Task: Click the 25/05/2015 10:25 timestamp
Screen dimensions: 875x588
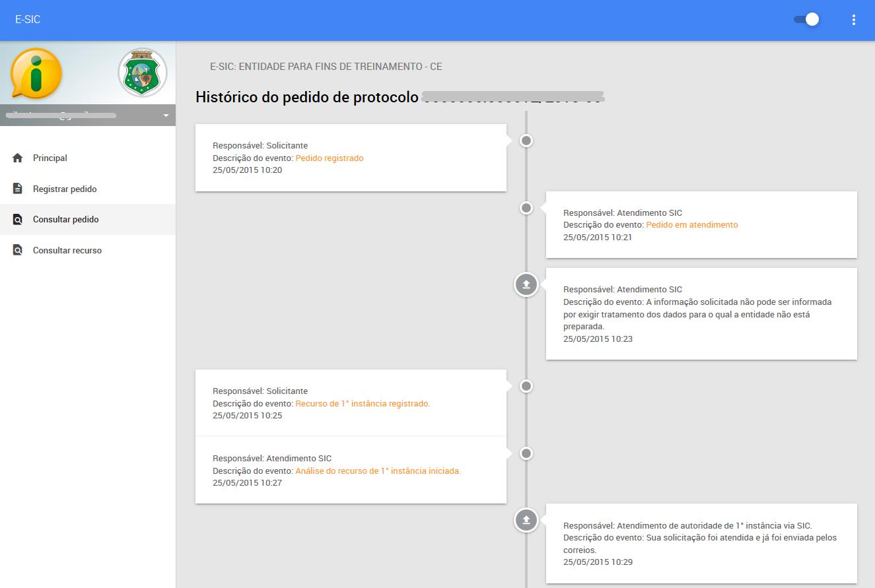Action: pyautogui.click(x=247, y=416)
